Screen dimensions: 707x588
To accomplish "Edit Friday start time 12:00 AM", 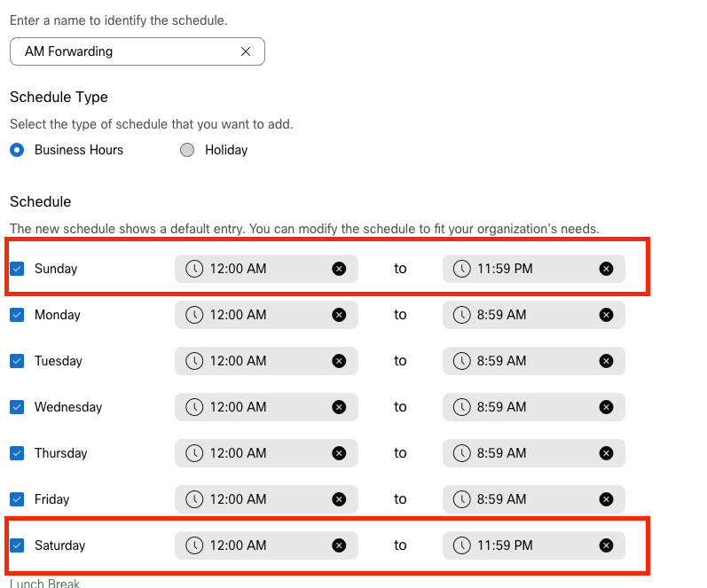I will 266,499.
